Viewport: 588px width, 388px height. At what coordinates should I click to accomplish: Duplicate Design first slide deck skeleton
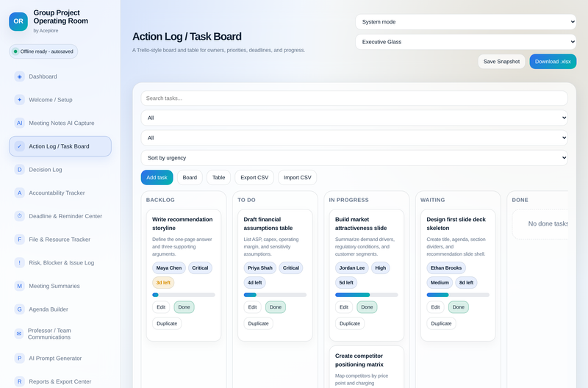click(x=442, y=323)
